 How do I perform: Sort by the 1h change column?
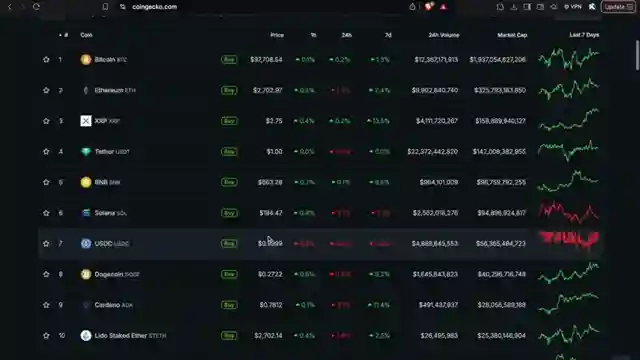coord(313,35)
